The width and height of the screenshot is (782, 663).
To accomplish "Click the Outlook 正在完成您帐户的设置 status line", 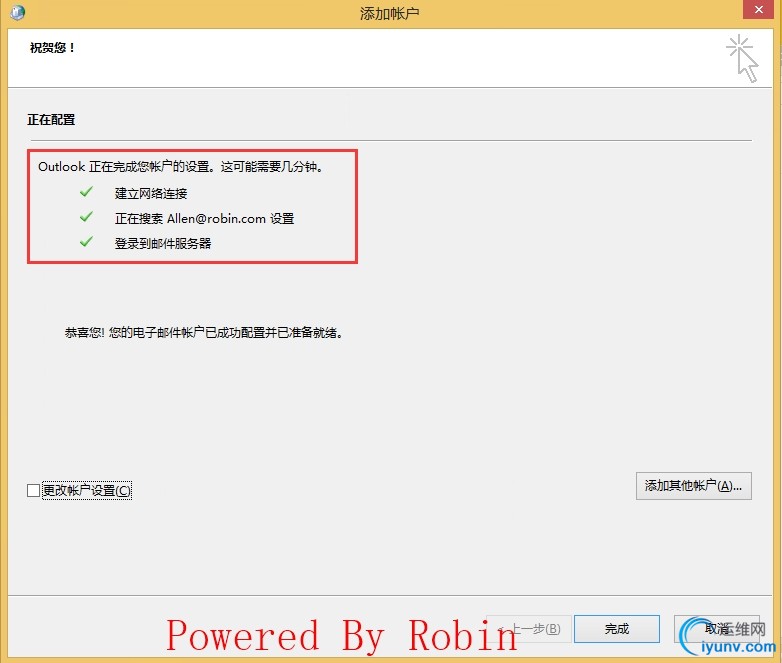I will (181, 167).
